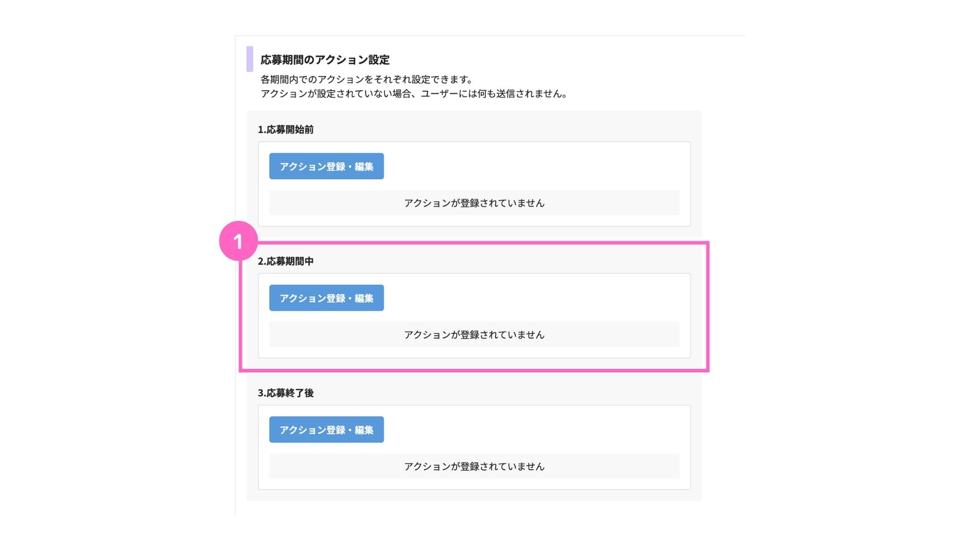The image size is (980, 551).
Task: Select the 応募期間のアクション設定 heading
Action: (325, 60)
